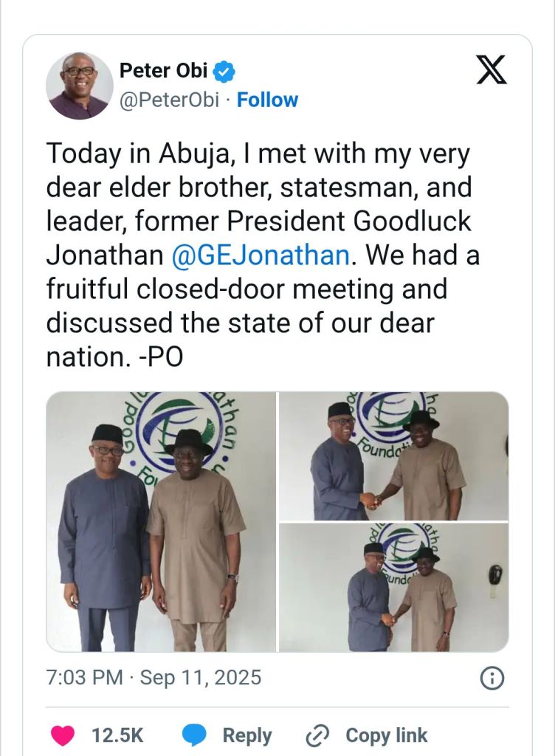Click the Copy link text
The width and height of the screenshot is (555, 756).
tap(386, 735)
